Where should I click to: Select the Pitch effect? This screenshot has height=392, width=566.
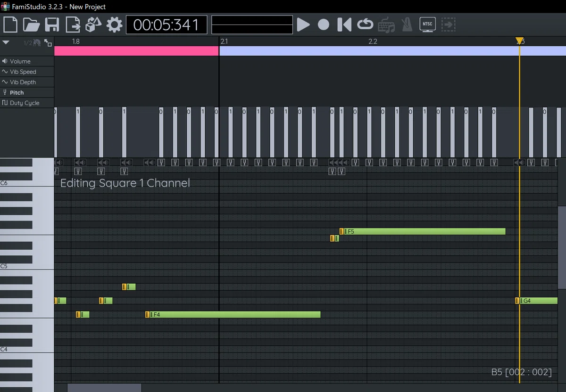27,92
